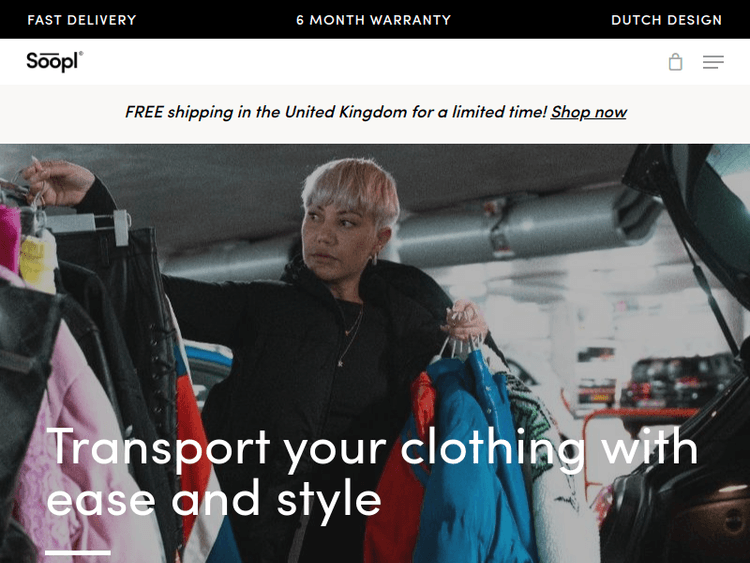750x563 pixels.
Task: Open the hamburger navigation menu
Action: 713,62
